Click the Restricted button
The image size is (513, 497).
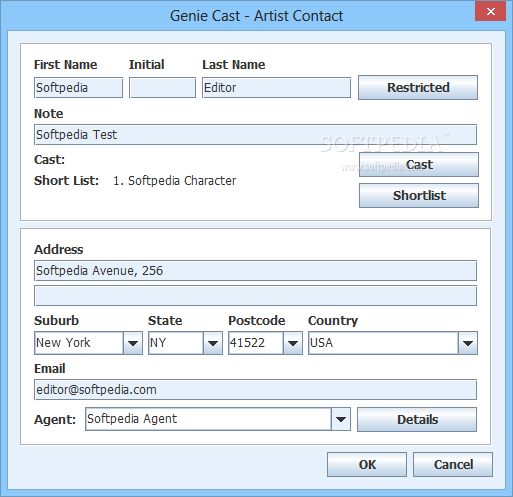click(418, 87)
